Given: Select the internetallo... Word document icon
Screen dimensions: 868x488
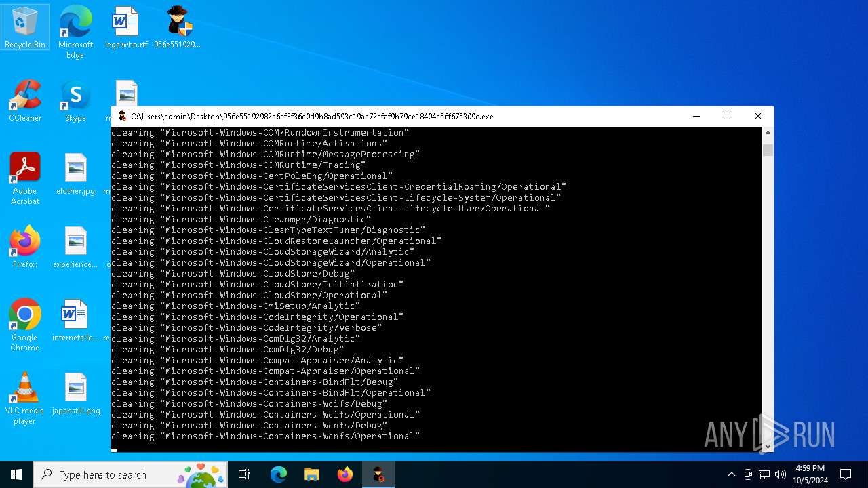Looking at the screenshot, I should tap(75, 321).
